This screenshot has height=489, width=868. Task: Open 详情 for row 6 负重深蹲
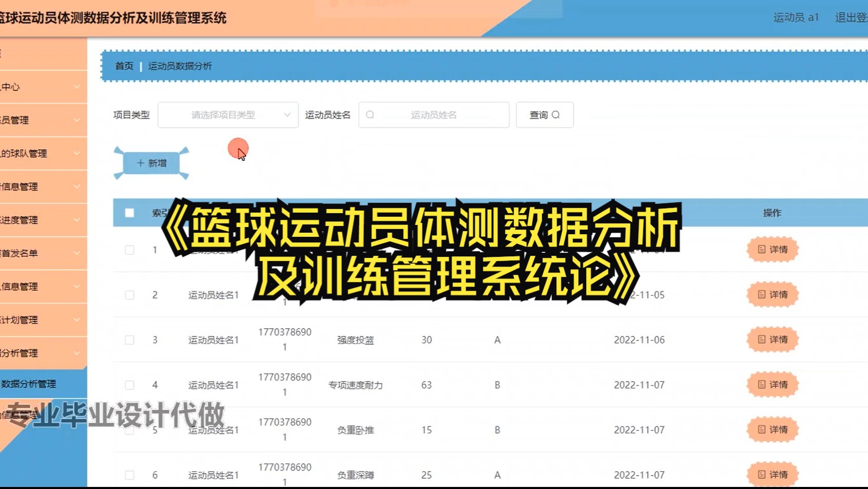tap(773, 475)
